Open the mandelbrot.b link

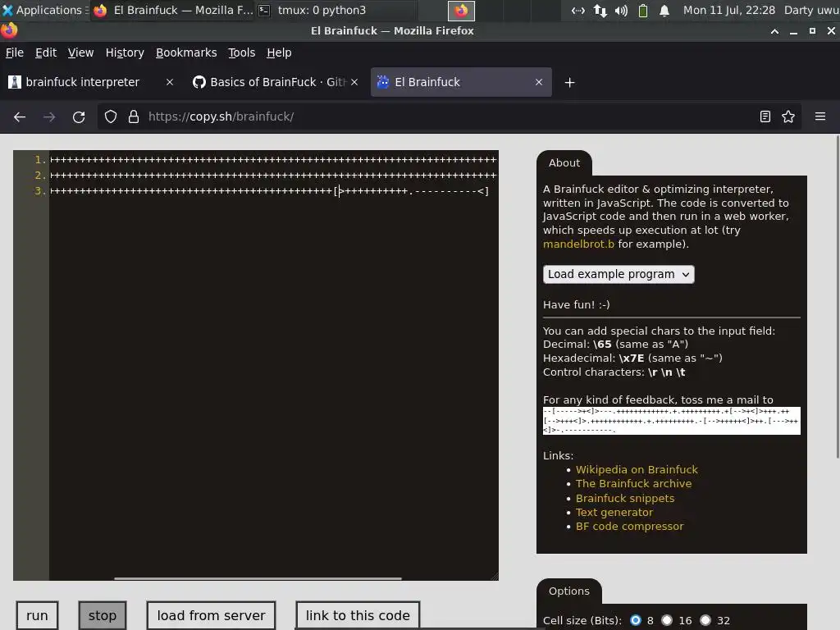tap(578, 244)
